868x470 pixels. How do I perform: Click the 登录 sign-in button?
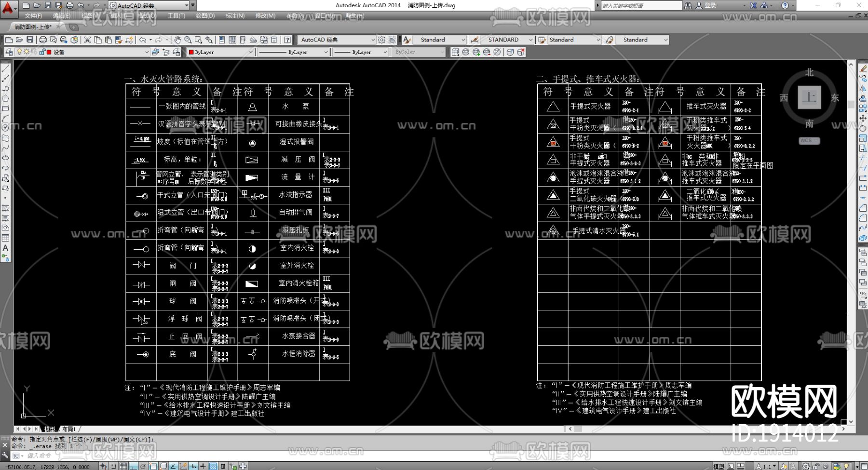click(x=710, y=5)
